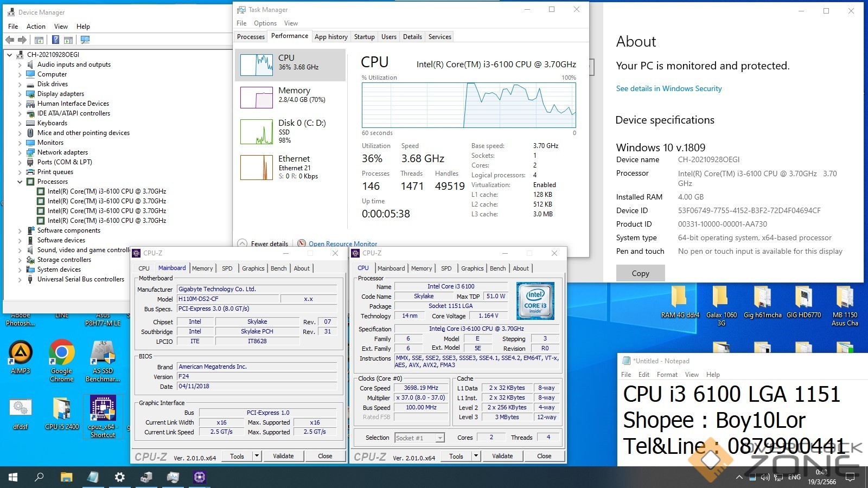Open the Gig h61mcha desktop folder

coord(762,302)
